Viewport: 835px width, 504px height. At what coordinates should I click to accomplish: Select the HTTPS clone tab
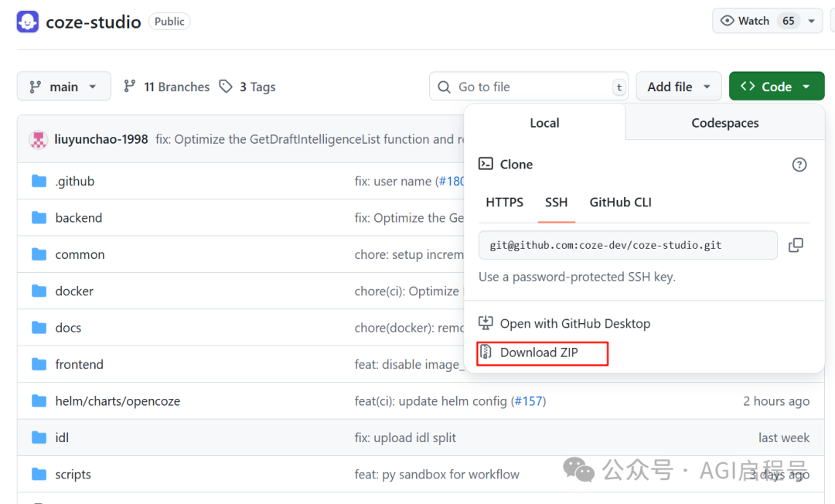click(504, 203)
